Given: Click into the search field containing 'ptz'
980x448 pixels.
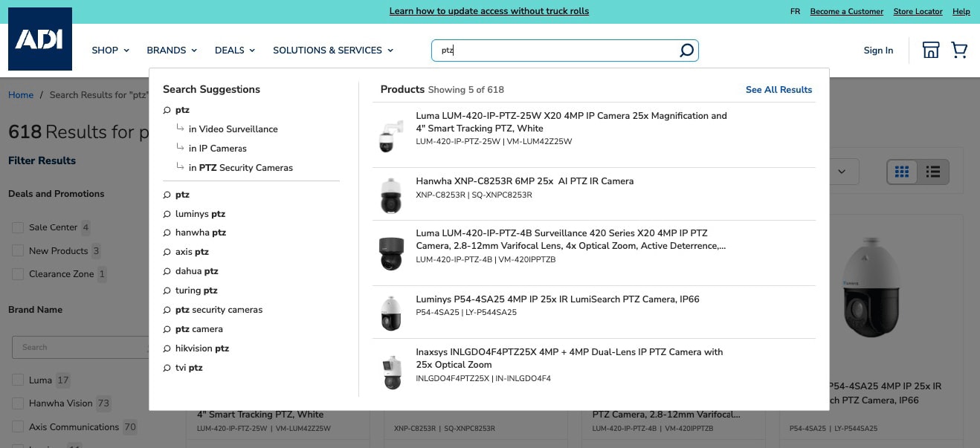Looking at the screenshot, I should [558, 51].
